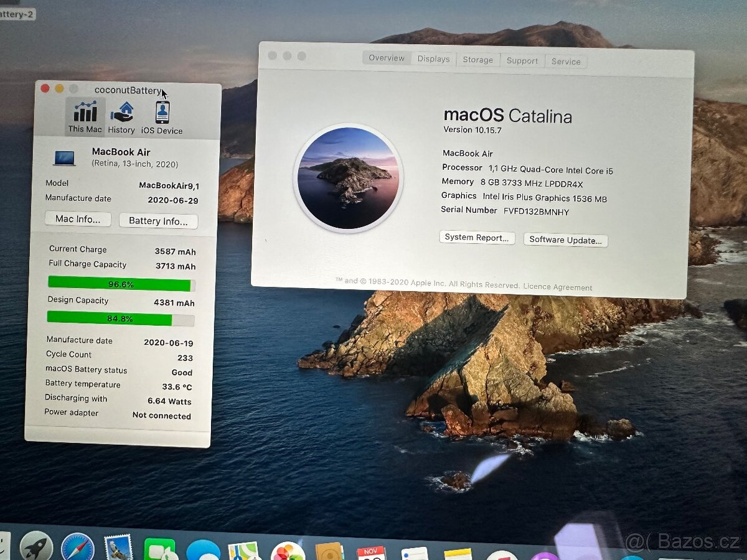Open the Support tab

point(522,60)
